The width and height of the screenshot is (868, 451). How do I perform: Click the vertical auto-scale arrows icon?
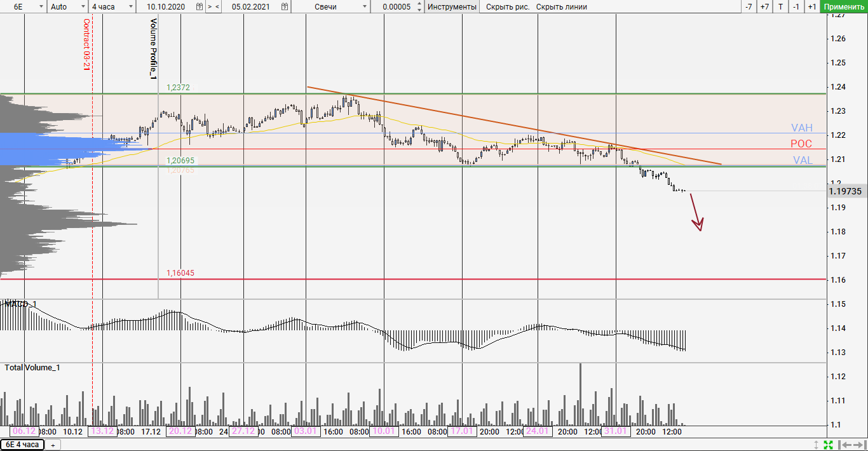click(817, 445)
